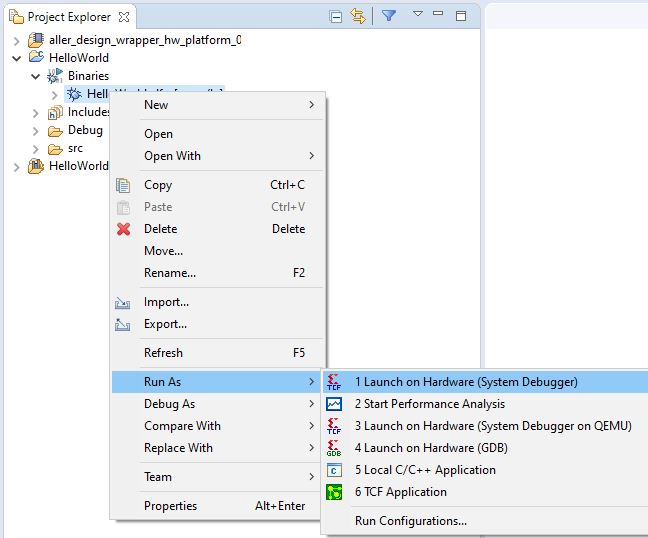Expand the aller_design_wrapper_hw_platform project
This screenshot has width=648, height=538.
pos(17,40)
